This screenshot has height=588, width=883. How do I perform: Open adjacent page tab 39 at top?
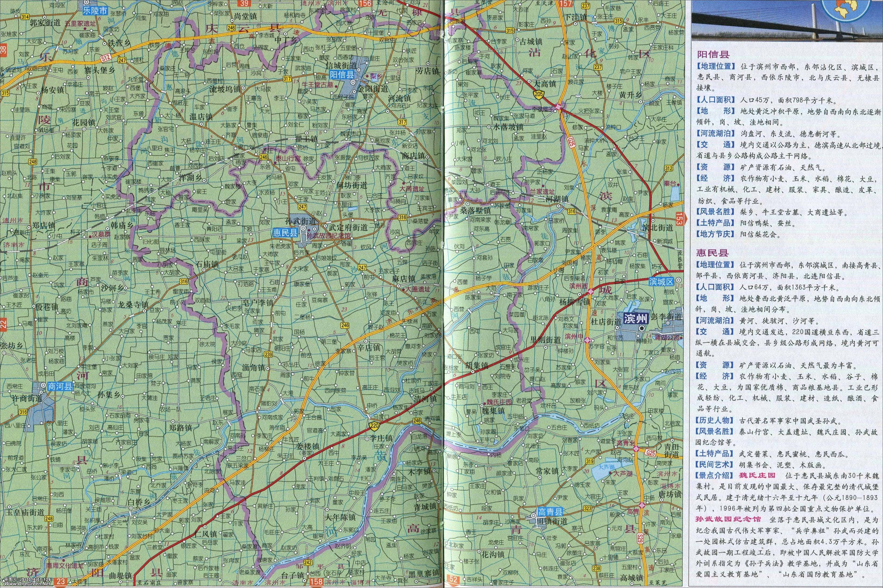(245, 3)
